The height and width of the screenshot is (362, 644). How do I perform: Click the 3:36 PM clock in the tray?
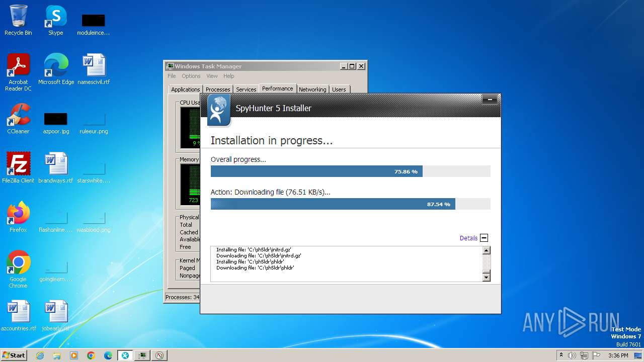click(x=618, y=355)
